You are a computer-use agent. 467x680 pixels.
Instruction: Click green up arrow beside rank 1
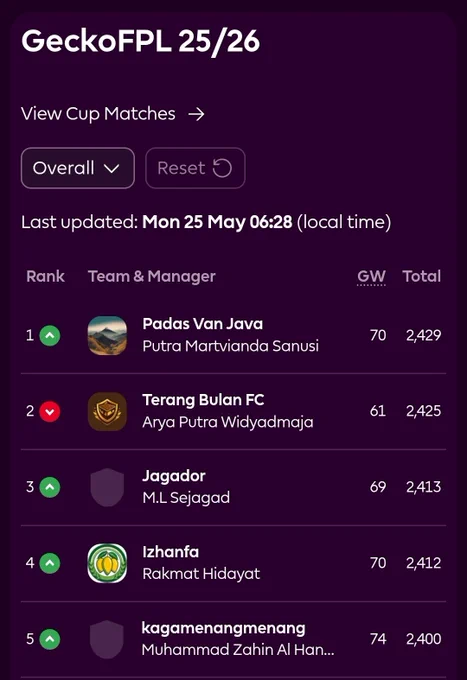pos(50,335)
